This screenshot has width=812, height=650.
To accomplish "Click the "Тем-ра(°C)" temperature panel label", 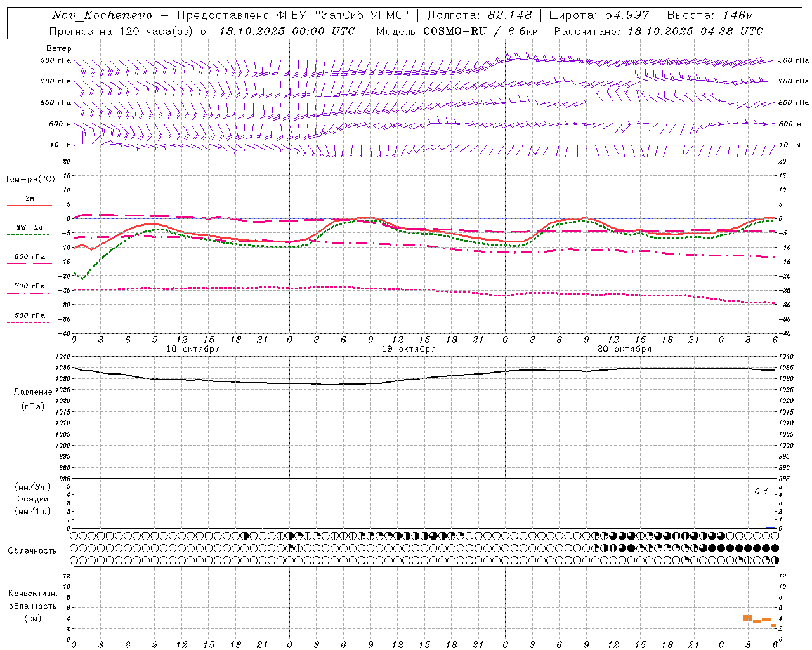I will (30, 180).
